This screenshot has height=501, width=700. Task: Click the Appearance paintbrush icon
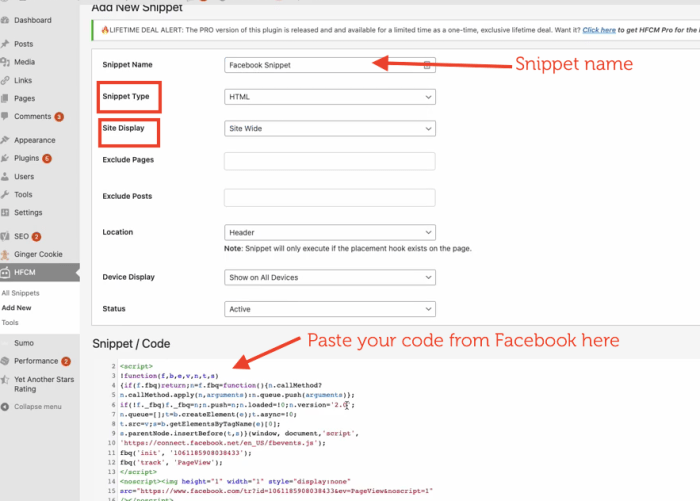[x=5, y=140]
